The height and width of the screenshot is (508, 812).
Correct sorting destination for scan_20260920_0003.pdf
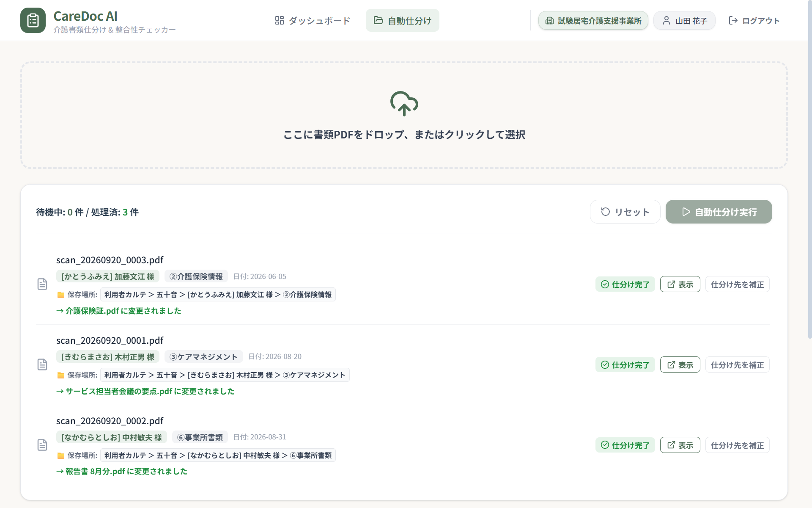[737, 284]
